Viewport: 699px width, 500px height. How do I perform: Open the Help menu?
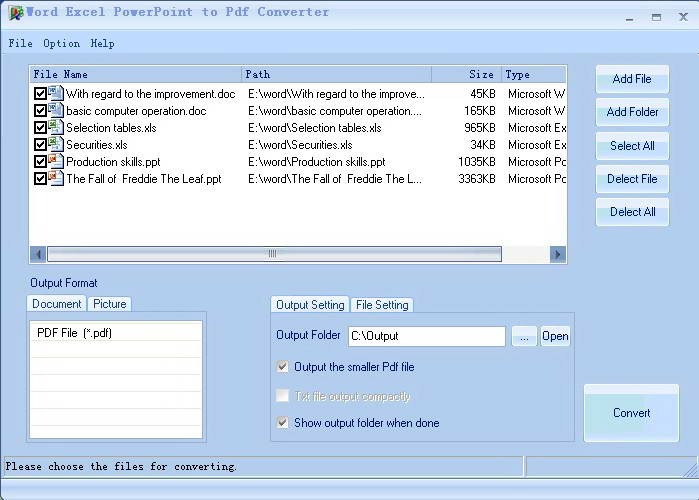click(103, 43)
